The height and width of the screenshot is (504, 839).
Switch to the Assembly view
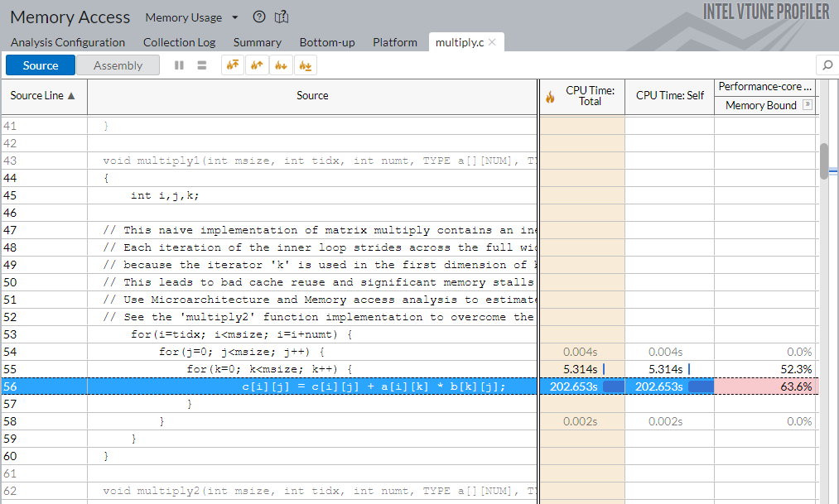118,65
